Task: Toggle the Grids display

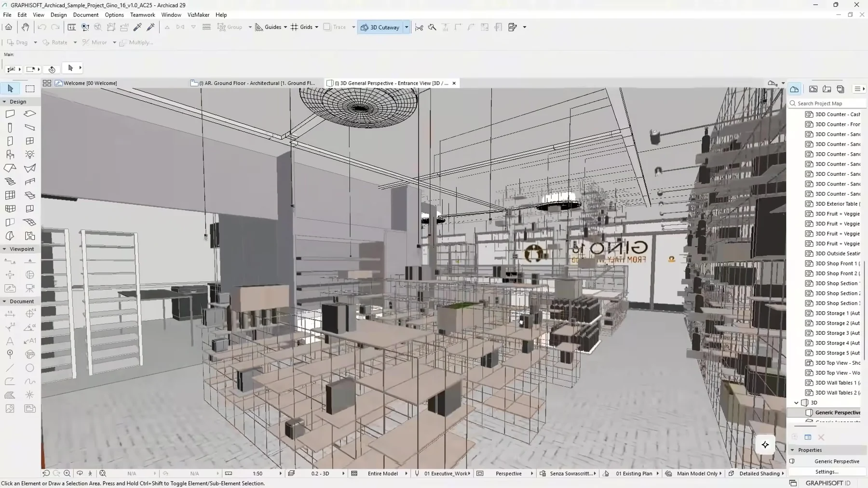Action: pos(302,27)
